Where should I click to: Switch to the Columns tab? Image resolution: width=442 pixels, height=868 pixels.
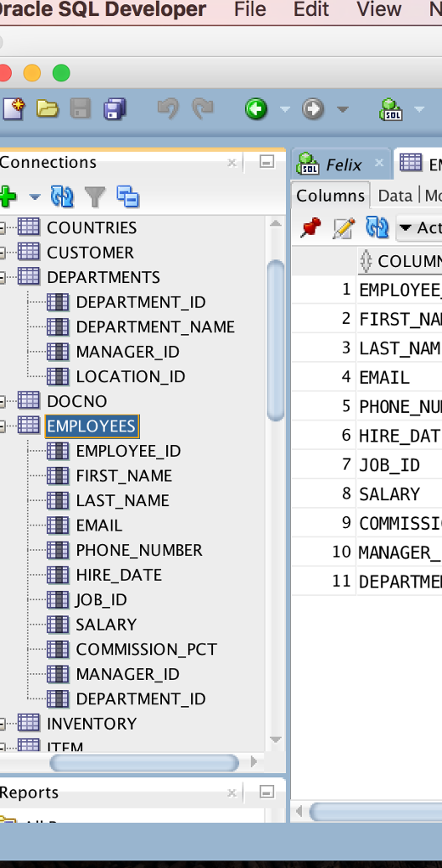tap(331, 196)
